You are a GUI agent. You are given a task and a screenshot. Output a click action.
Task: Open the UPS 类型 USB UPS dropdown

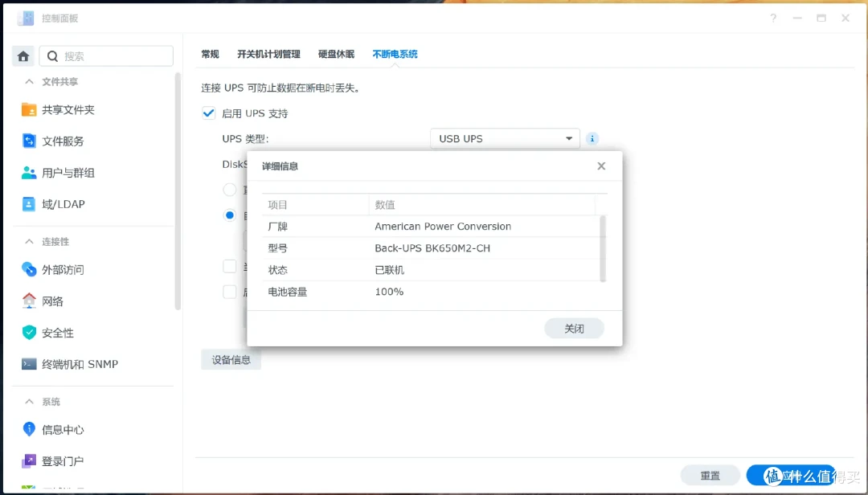[x=505, y=138]
